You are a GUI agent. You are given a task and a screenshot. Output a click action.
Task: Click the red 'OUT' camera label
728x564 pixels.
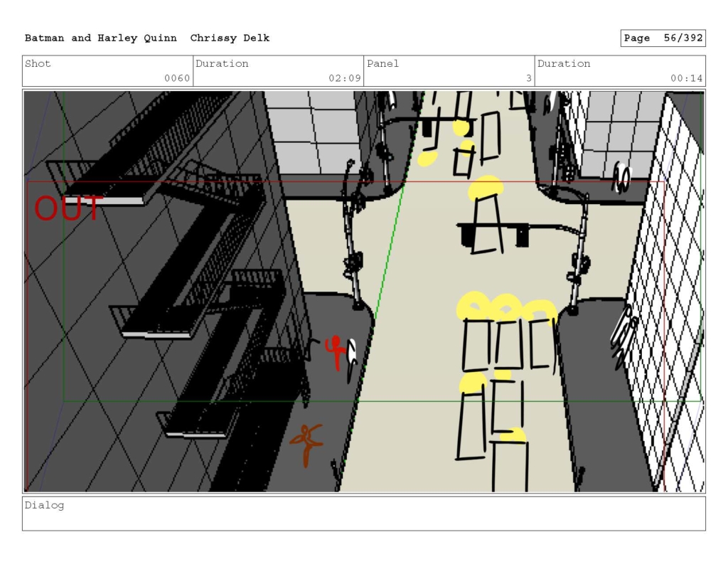68,208
